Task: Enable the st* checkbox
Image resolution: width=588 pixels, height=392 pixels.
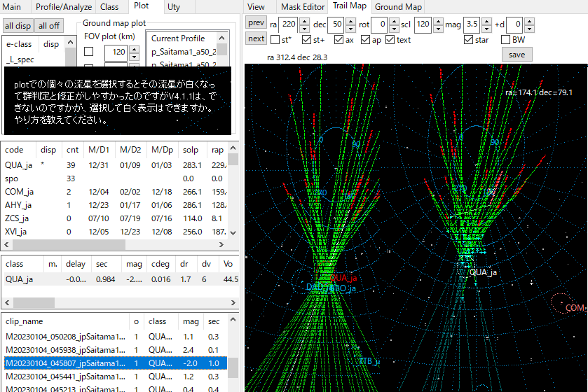Action: pos(275,40)
